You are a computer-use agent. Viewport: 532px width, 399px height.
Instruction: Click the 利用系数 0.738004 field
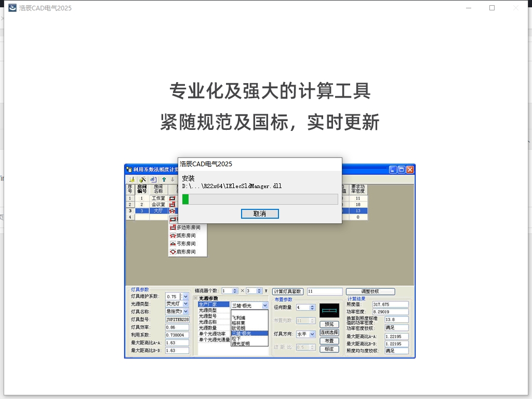click(x=177, y=335)
